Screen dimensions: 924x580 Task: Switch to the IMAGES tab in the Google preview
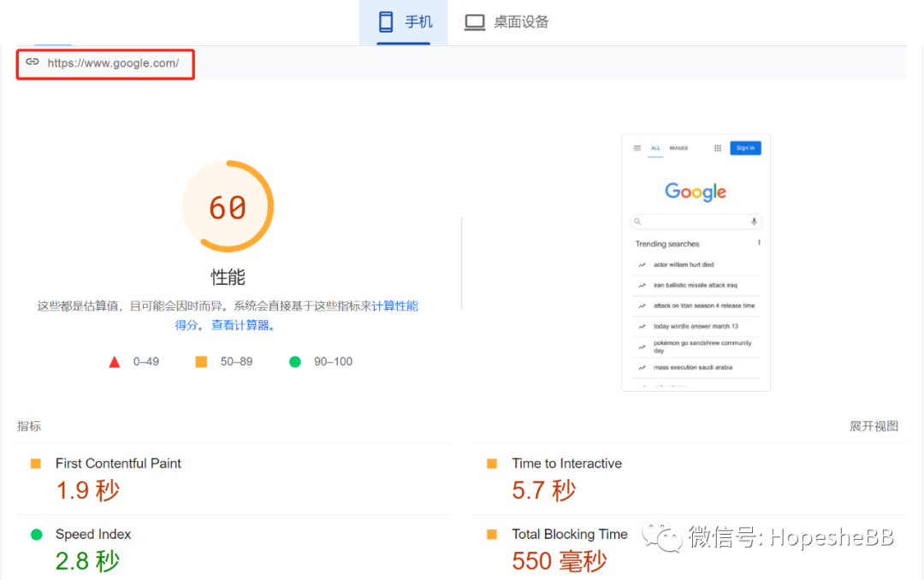pyautogui.click(x=679, y=148)
